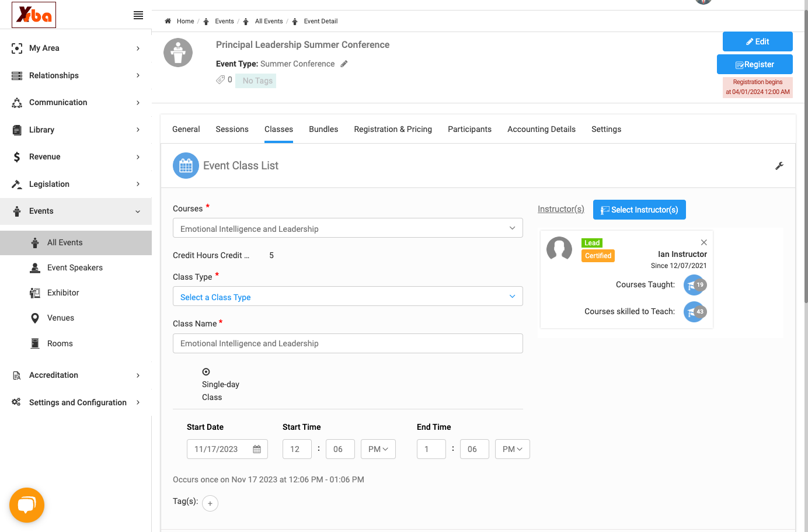Image resolution: width=808 pixels, height=532 pixels.
Task: Open Venues in the sidebar
Action: coord(61,318)
